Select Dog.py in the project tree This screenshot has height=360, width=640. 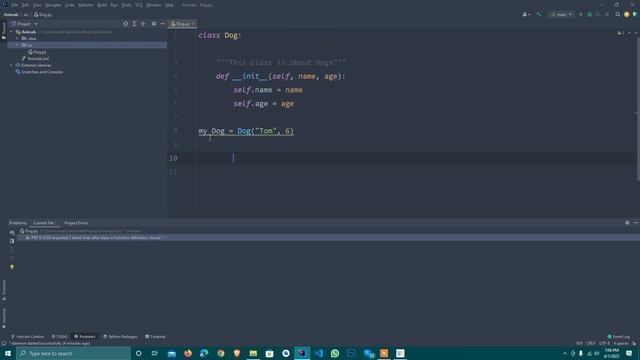(37, 52)
